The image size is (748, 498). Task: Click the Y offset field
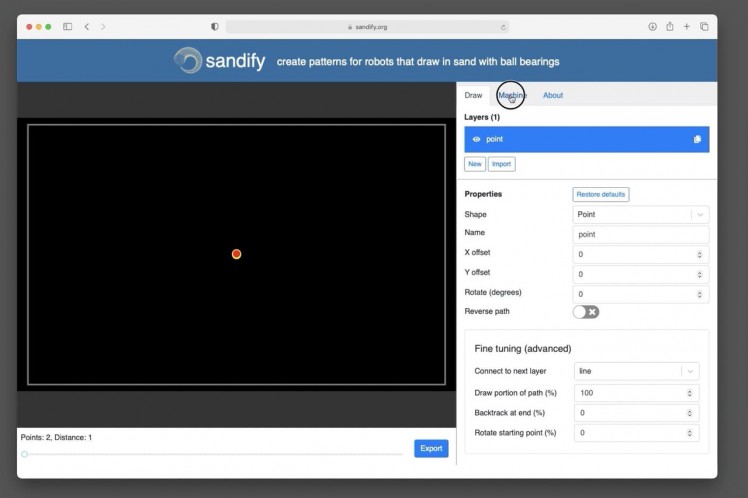(x=641, y=275)
